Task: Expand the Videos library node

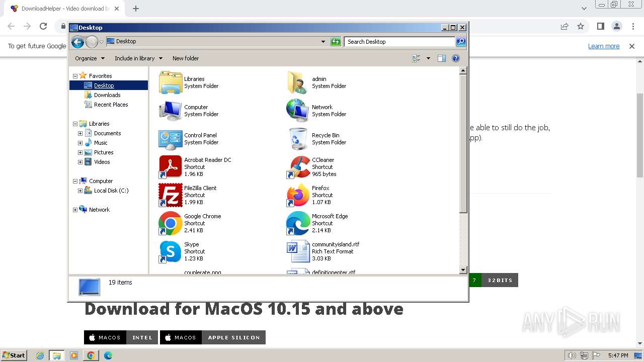Action: [80, 162]
